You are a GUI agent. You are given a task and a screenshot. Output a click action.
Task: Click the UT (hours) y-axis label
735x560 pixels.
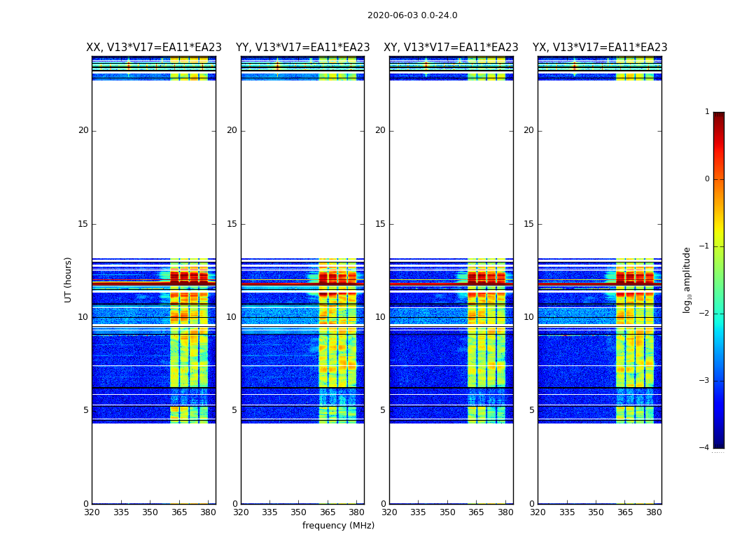point(69,279)
